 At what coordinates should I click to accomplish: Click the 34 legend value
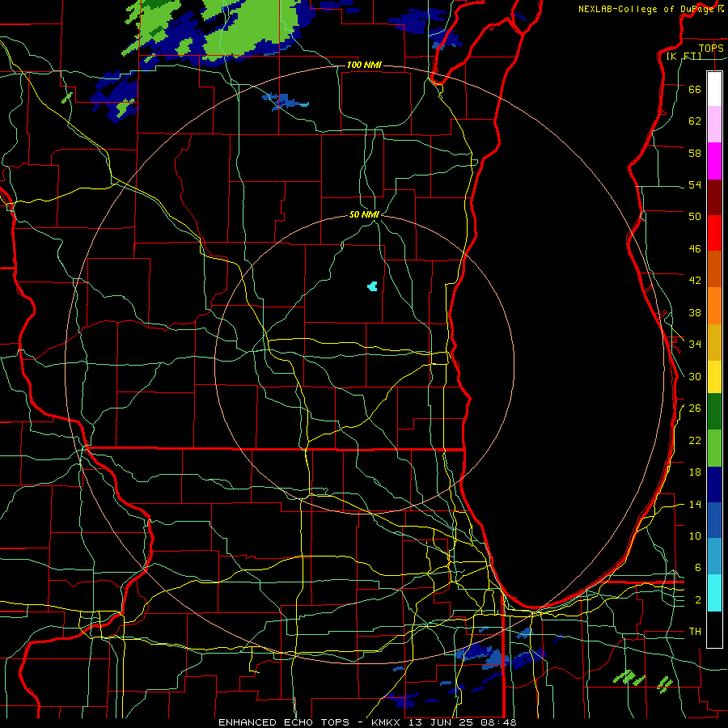[695, 344]
